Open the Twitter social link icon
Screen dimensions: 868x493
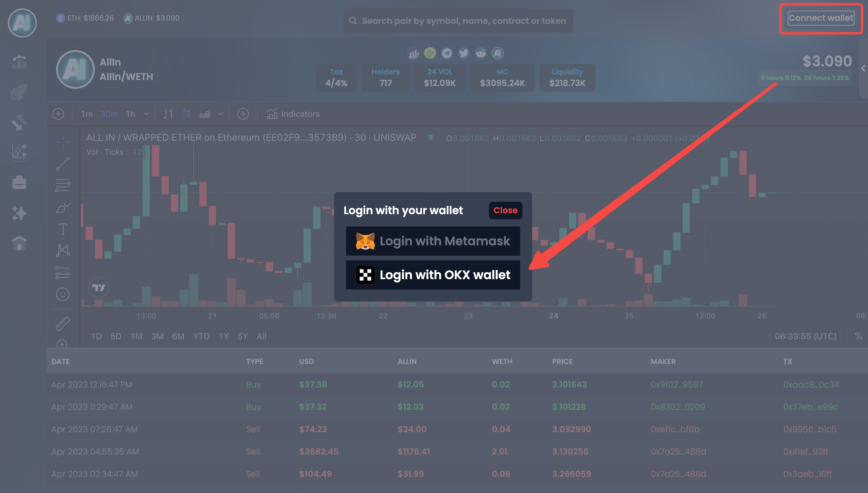[464, 53]
